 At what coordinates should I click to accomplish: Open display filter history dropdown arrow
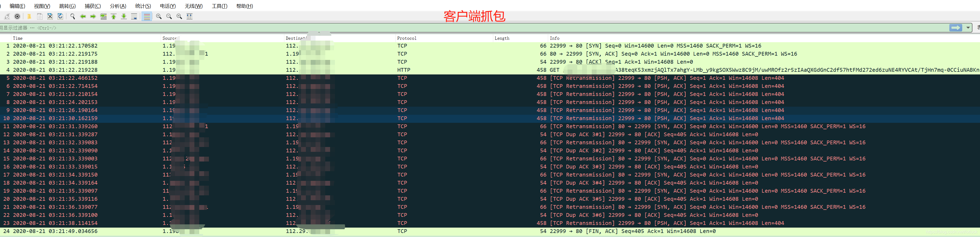(x=968, y=28)
